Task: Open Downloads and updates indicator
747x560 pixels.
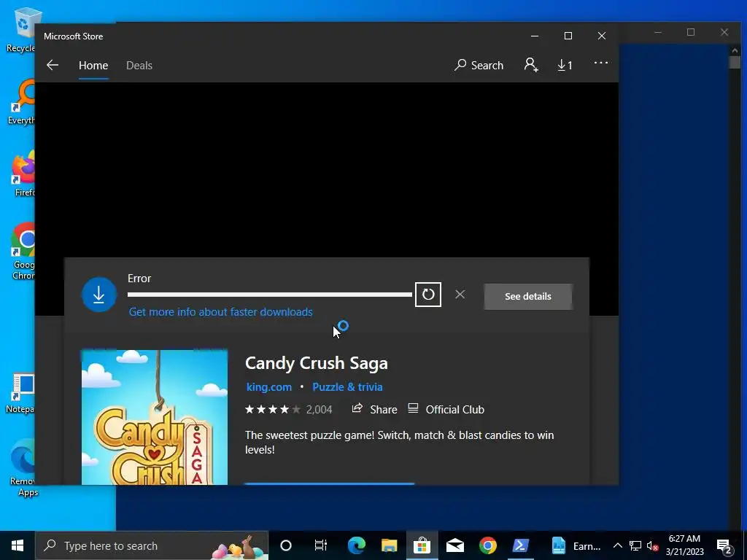Action: (565, 65)
